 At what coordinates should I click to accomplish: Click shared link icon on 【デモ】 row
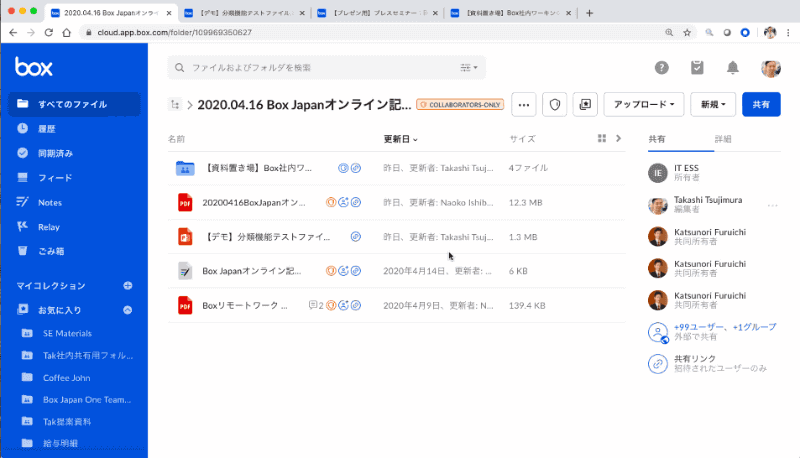(x=356, y=237)
